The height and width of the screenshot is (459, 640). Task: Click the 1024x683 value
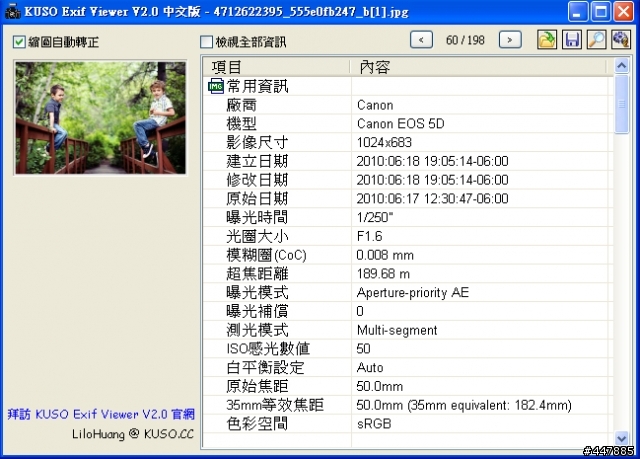[384, 142]
